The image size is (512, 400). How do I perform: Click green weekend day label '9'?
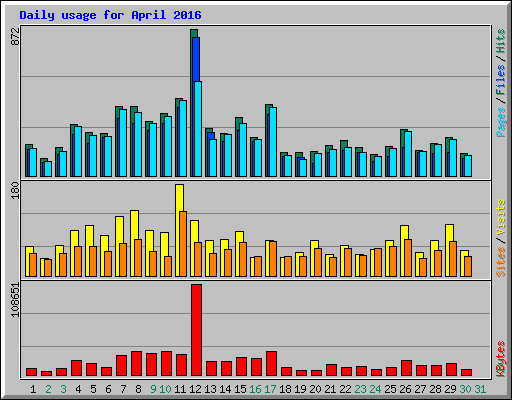[153, 389]
